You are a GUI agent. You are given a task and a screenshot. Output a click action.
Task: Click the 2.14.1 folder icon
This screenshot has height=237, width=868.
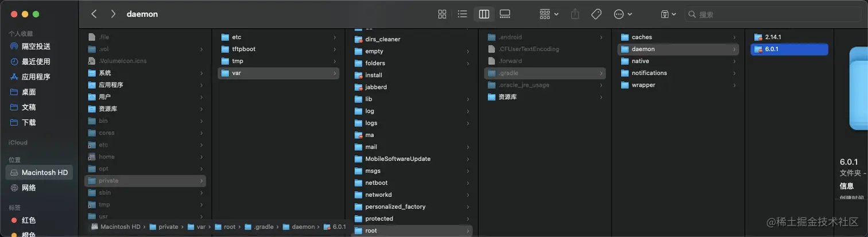(758, 37)
